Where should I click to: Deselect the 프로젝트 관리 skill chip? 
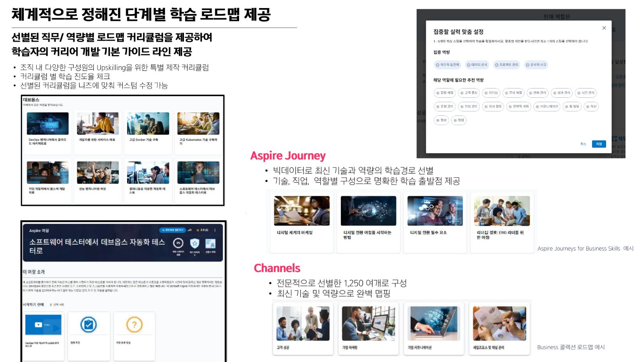[x=507, y=65]
